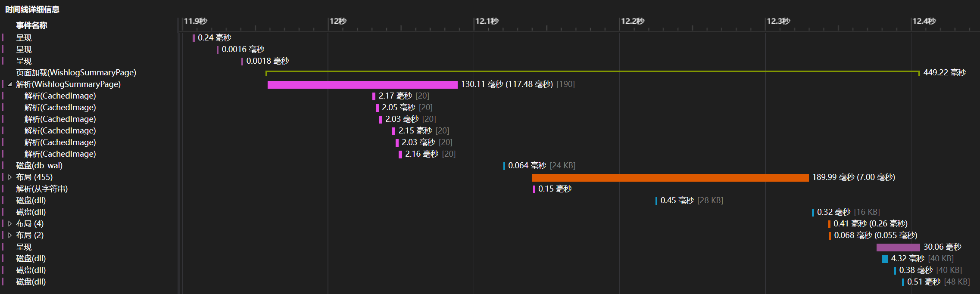Click the 12.4秒 ruler label

(x=924, y=21)
